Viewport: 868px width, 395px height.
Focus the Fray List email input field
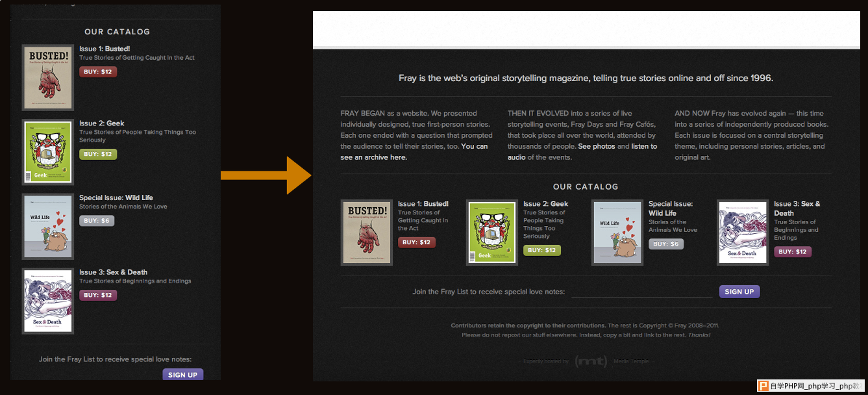click(641, 292)
